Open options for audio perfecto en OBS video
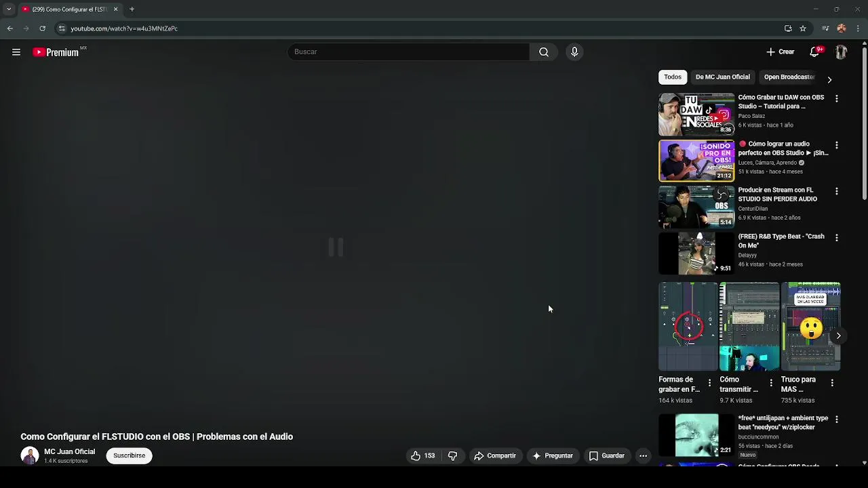Image resolution: width=868 pixels, height=488 pixels. point(836,145)
